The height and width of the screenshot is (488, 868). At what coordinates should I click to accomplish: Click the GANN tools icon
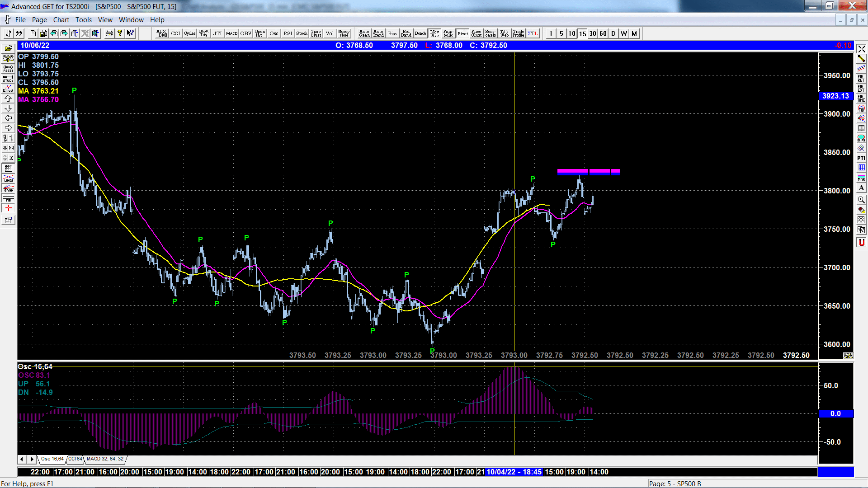8,188
